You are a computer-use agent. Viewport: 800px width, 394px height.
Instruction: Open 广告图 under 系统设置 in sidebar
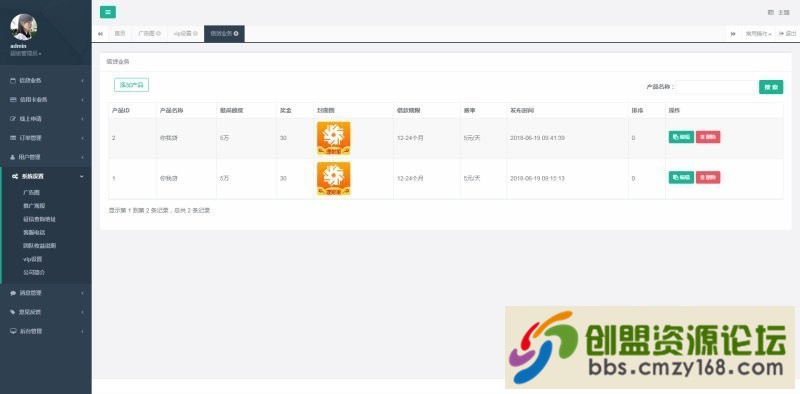coord(31,192)
